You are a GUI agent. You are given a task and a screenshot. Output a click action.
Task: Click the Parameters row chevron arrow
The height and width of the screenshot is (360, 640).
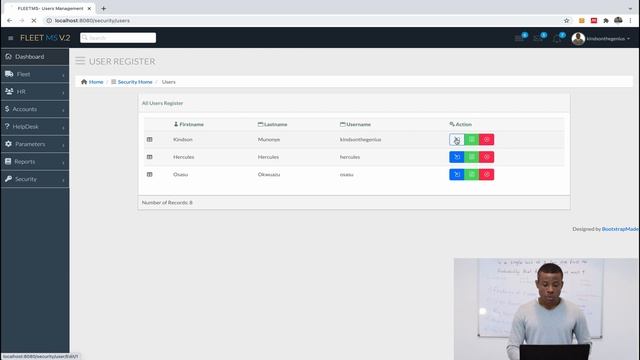click(x=63, y=145)
